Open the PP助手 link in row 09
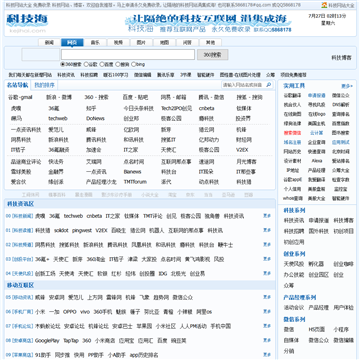This screenshot has height=360, width=360. click(96, 355)
